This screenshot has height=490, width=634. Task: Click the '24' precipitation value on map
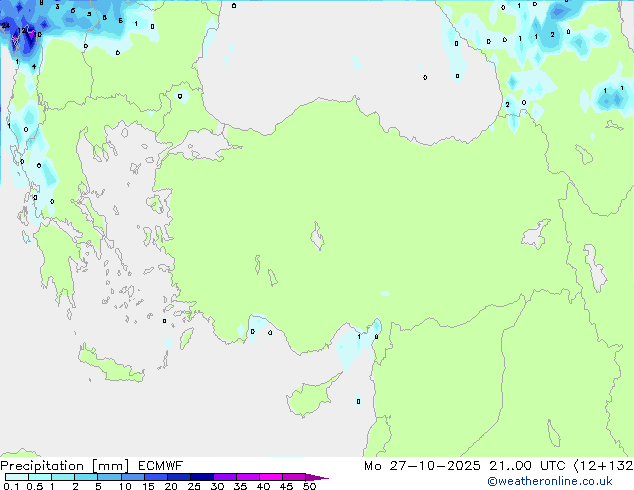(x=5, y=26)
